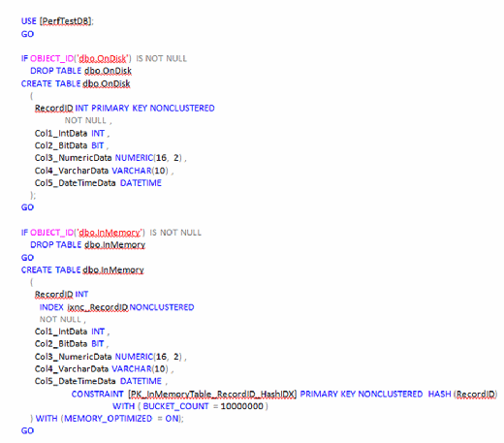Image resolution: width=504 pixels, height=443 pixels.
Task: Click the CONSTRAINT keyword
Action: tap(97, 395)
